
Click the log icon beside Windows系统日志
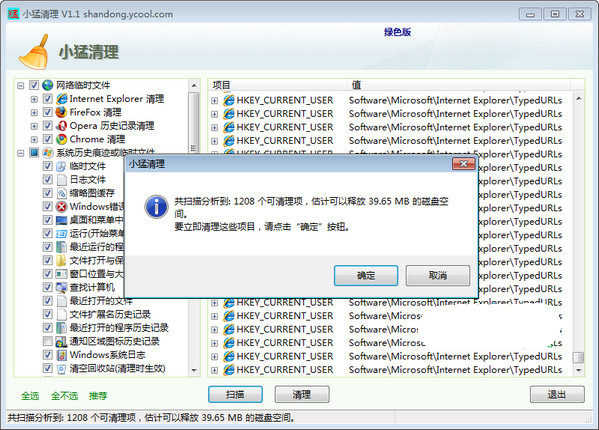click(61, 355)
